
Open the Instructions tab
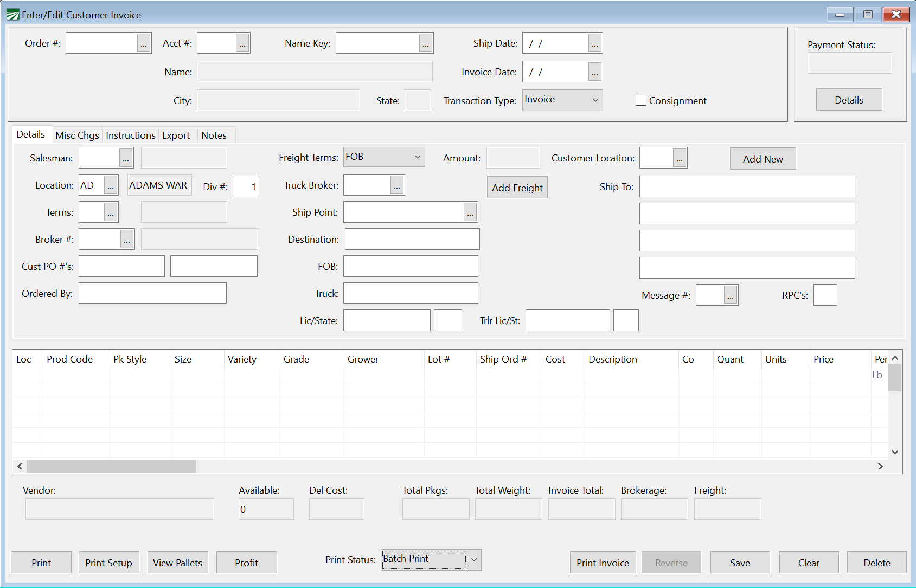tap(130, 135)
